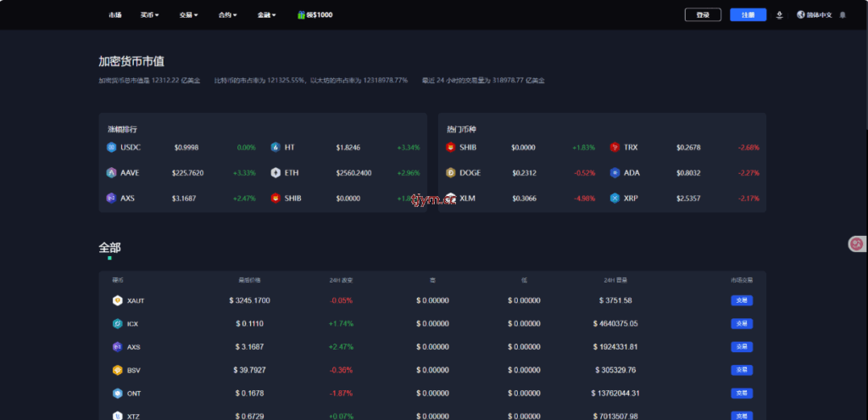Viewport: 868px width, 420px height.
Task: Click the download app icon in header
Action: pyautogui.click(x=780, y=15)
